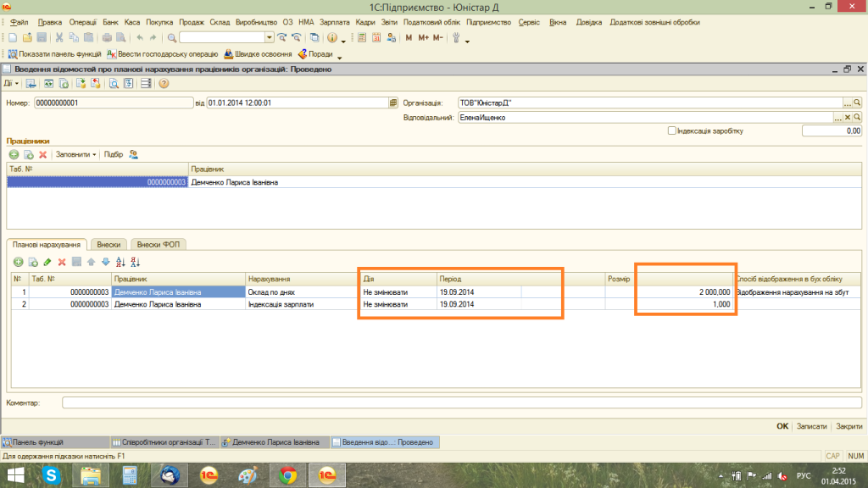The height and width of the screenshot is (488, 868).
Task: Open the Операції menu
Action: (82, 22)
